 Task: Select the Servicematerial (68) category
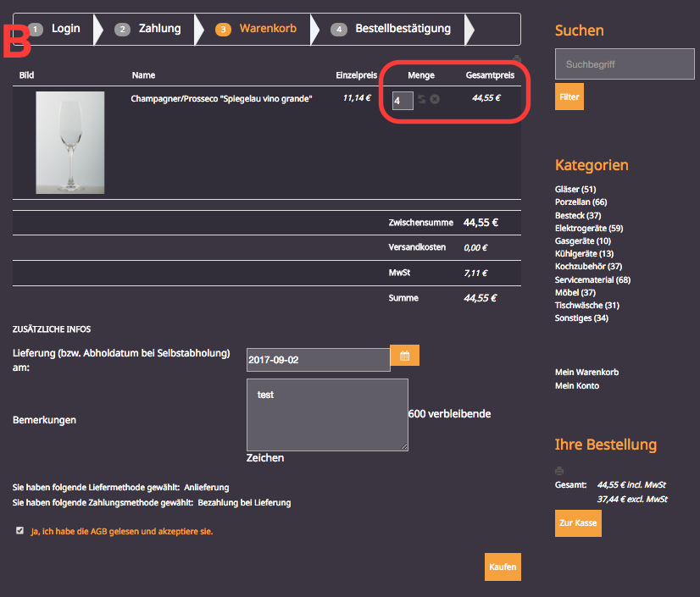point(593,279)
